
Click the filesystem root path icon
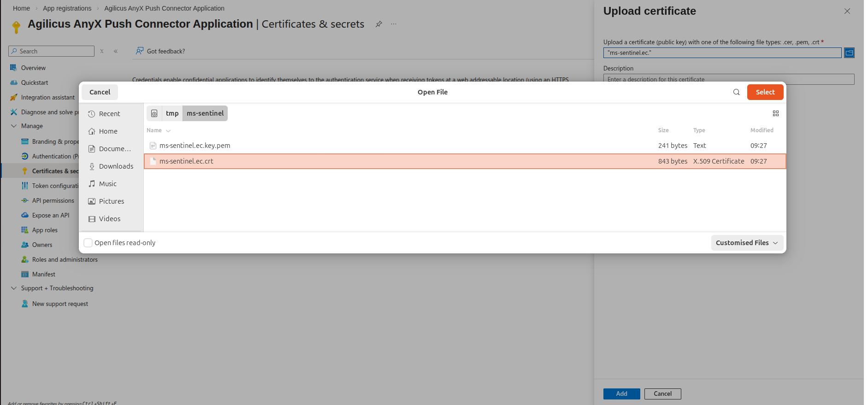coord(154,113)
